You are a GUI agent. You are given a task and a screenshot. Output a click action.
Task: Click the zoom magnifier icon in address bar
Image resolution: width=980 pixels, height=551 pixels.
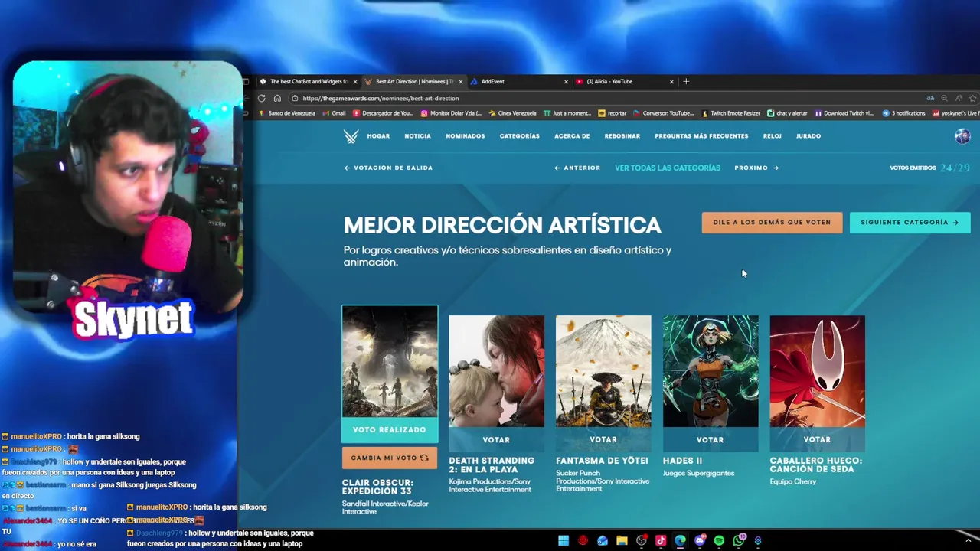pyautogui.click(x=944, y=98)
